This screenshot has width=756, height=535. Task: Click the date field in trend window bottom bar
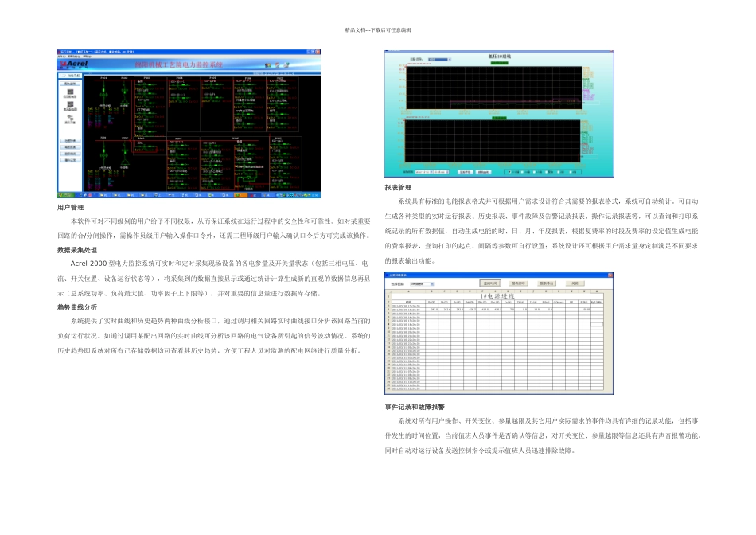click(432, 172)
